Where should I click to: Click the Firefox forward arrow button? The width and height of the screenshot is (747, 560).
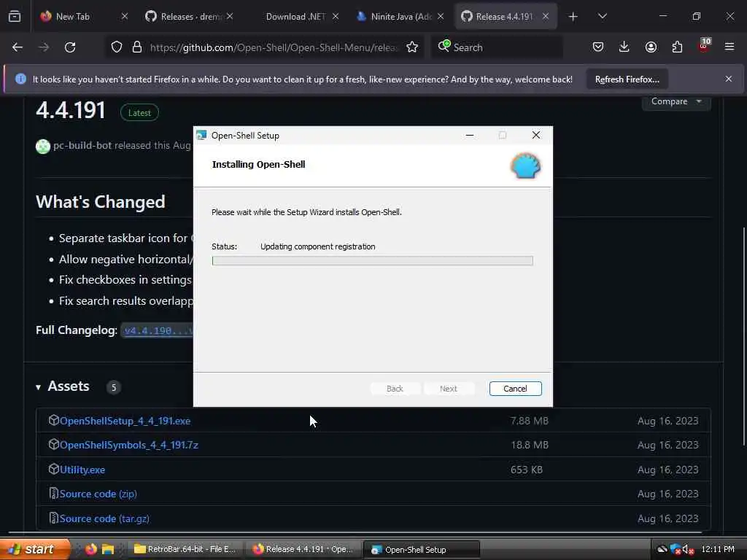(x=44, y=47)
